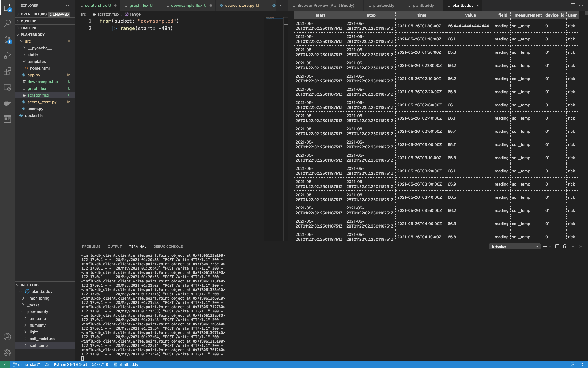Screen dimensions: 588x368
Task: Split the terminal pane
Action: click(557, 247)
